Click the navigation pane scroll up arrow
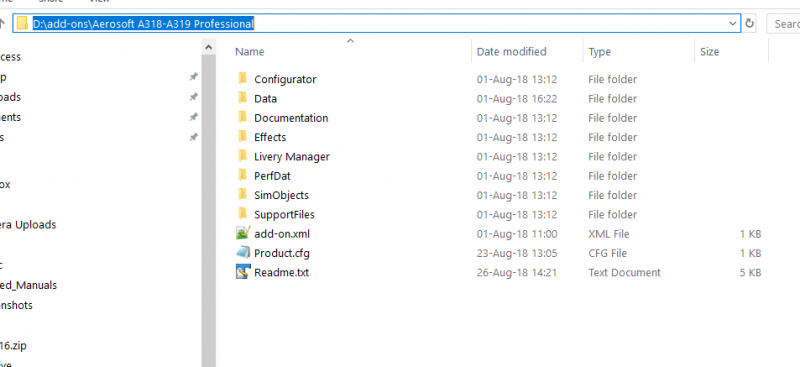Screen dimensions: 800x367 [209, 47]
